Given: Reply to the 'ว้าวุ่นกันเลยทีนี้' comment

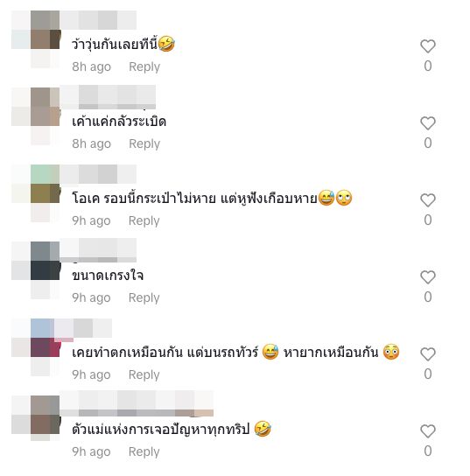Looking at the screenshot, I should tap(144, 66).
